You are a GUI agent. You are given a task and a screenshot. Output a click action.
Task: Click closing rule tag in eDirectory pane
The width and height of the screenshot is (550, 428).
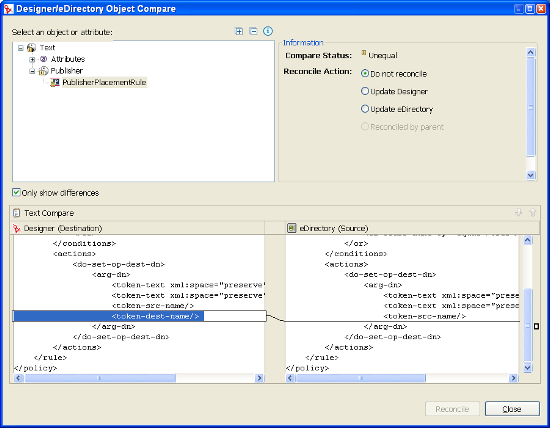click(x=322, y=357)
